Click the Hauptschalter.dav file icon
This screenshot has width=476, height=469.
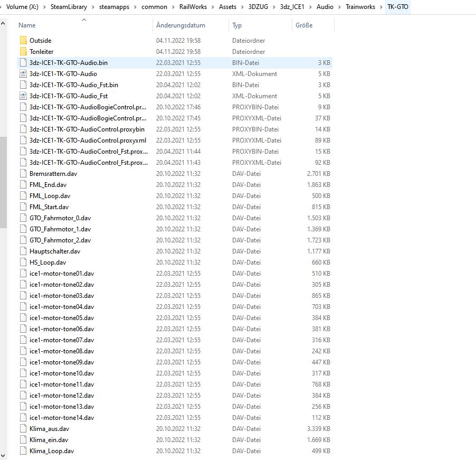point(23,251)
